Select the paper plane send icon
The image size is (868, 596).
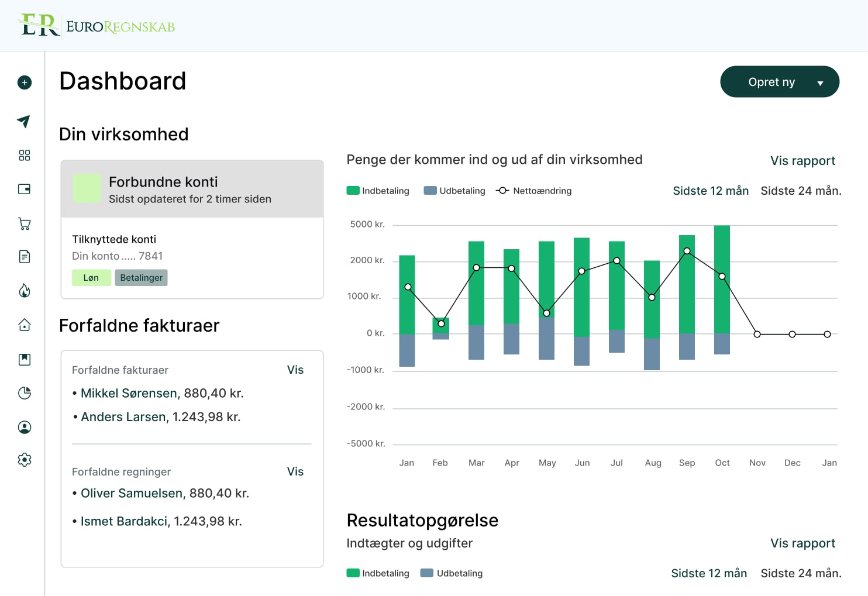pos(23,122)
